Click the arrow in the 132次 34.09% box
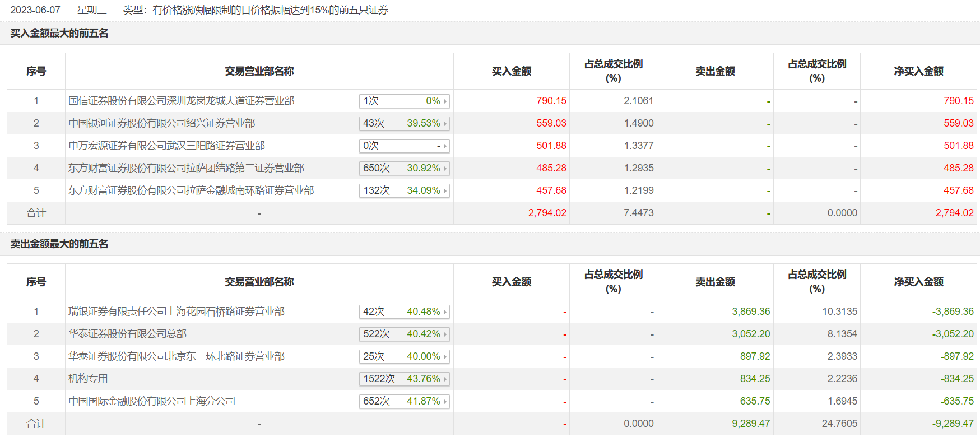Viewport: 980px width, 437px height. (445, 191)
